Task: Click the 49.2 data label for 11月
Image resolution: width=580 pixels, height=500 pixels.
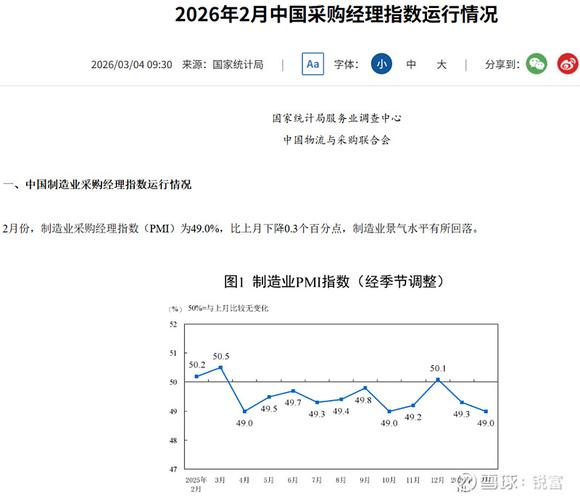Action: tap(413, 417)
